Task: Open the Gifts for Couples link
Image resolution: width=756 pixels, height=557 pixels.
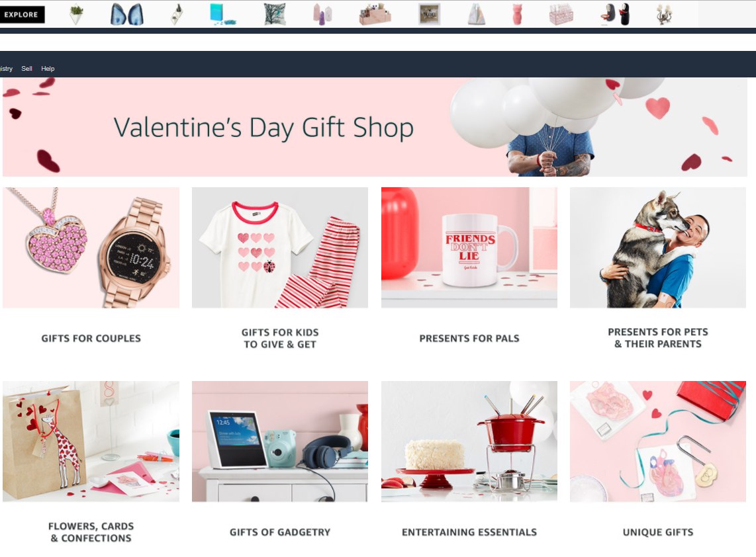Action: [91, 338]
